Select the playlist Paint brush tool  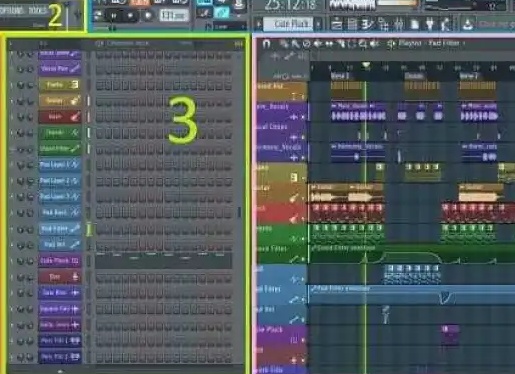[x=295, y=44]
